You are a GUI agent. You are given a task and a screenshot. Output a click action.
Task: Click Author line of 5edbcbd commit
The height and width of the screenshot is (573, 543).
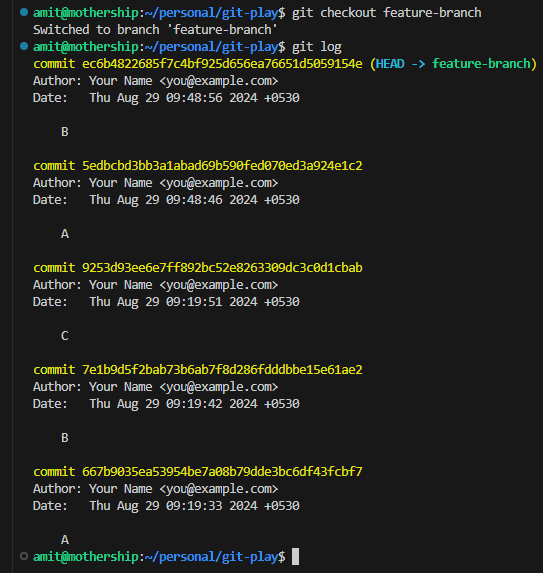coord(155,183)
